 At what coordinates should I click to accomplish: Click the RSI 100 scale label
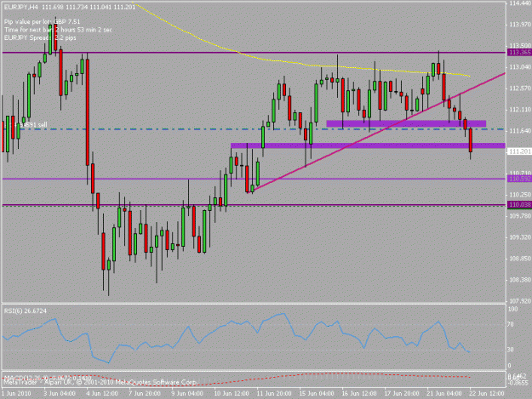pos(512,309)
